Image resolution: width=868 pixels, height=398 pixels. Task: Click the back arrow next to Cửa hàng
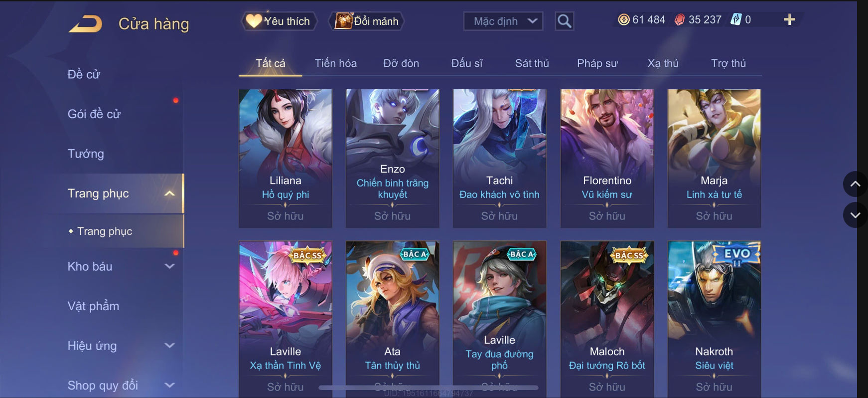click(x=85, y=24)
